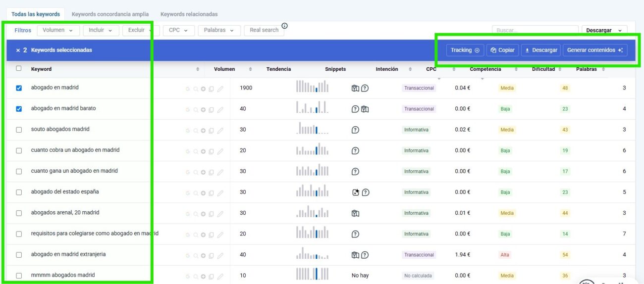
Task: Copy keyword cuanto cobra un abogado en madrid
Action: point(211,151)
